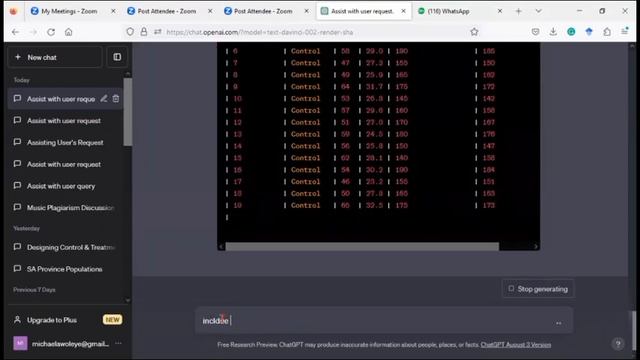Image resolution: width=640 pixels, height=360 pixels.
Task: Click code block scroll left arrow
Action: coord(221,247)
